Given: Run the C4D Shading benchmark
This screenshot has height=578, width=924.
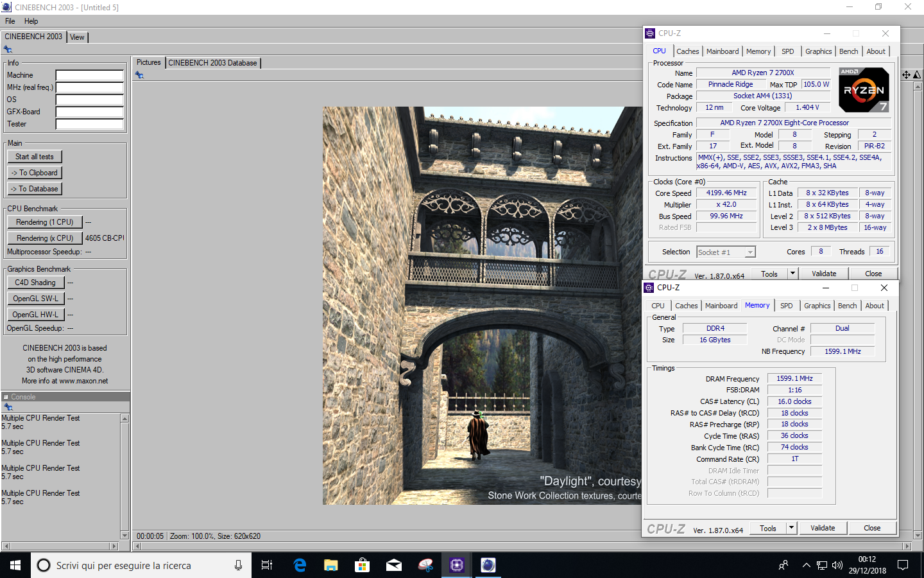Looking at the screenshot, I should coord(35,283).
